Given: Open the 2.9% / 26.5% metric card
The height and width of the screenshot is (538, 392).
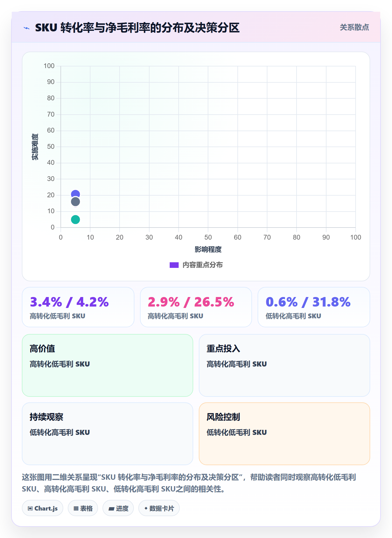Looking at the screenshot, I should 196,307.
